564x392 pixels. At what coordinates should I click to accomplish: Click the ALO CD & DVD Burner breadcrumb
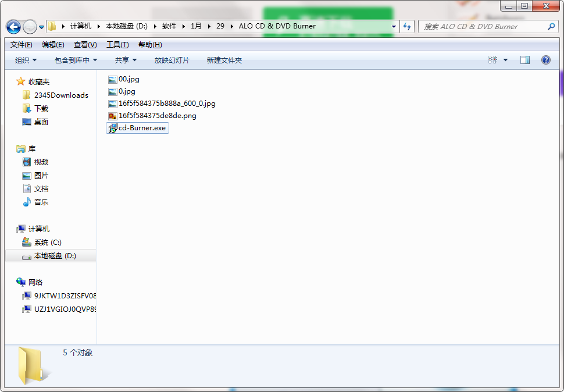click(x=277, y=26)
